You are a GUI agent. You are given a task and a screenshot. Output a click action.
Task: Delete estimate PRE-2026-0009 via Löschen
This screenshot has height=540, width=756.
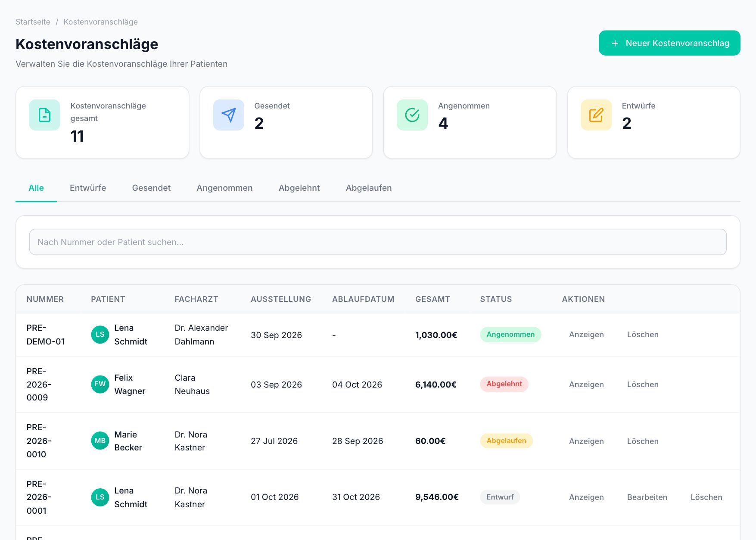click(x=643, y=385)
